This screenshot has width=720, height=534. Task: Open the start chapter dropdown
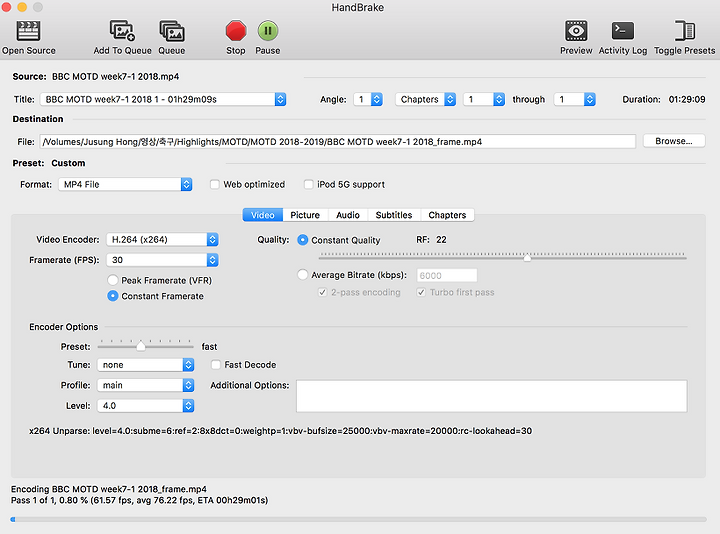(484, 100)
